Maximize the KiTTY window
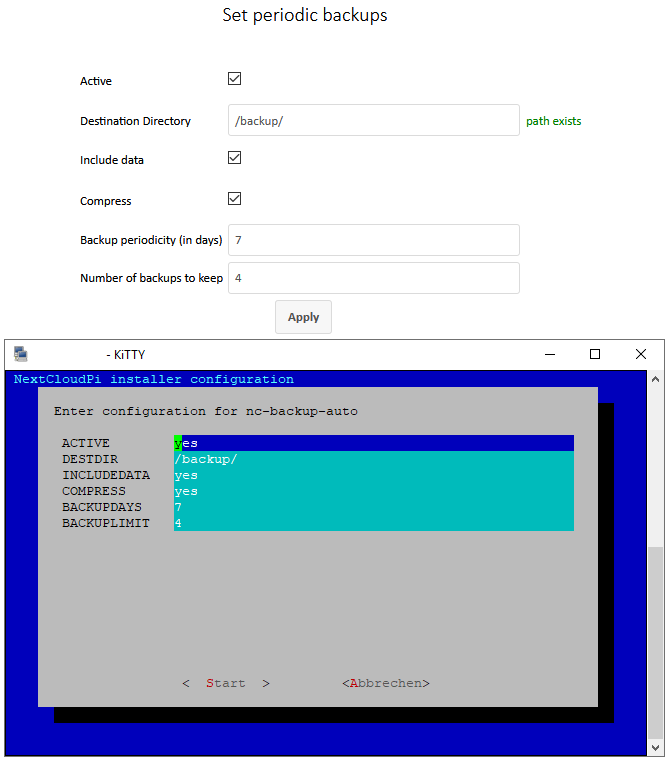Image resolution: width=671 pixels, height=762 pixels. (x=595, y=354)
